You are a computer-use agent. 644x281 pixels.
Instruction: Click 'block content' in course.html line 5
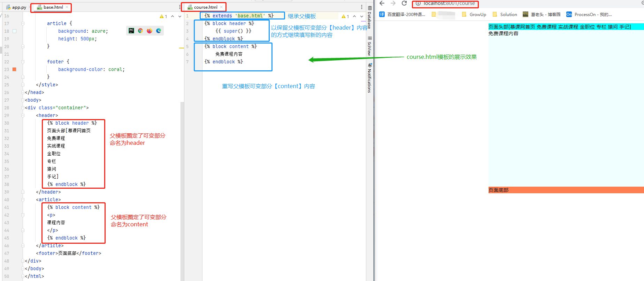point(230,46)
